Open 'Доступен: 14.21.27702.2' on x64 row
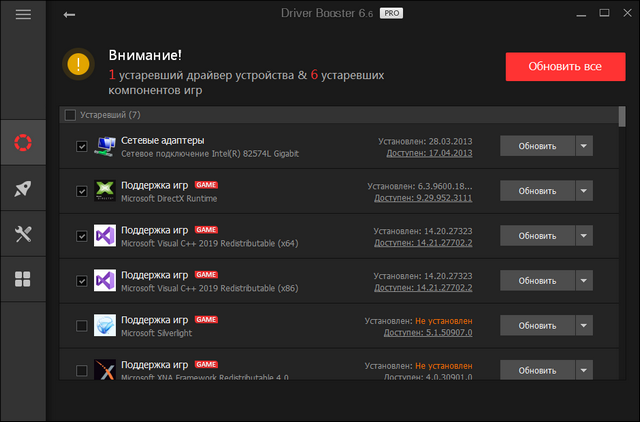This screenshot has width=640, height=422. (423, 243)
